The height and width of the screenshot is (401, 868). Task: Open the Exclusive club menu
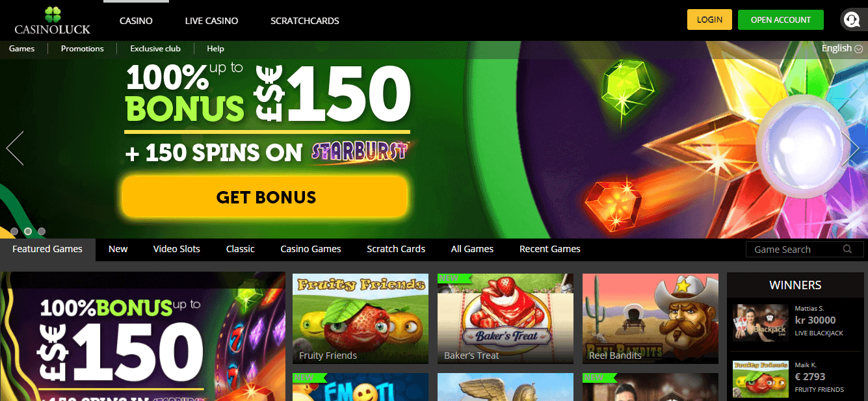[x=155, y=49]
